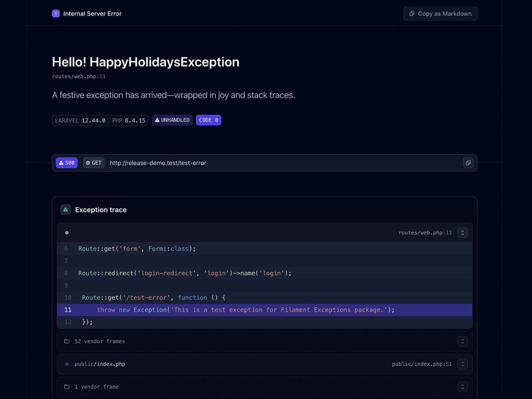This screenshot has height=399, width=532.
Task: Click the 500 status badge
Action: pos(66,163)
